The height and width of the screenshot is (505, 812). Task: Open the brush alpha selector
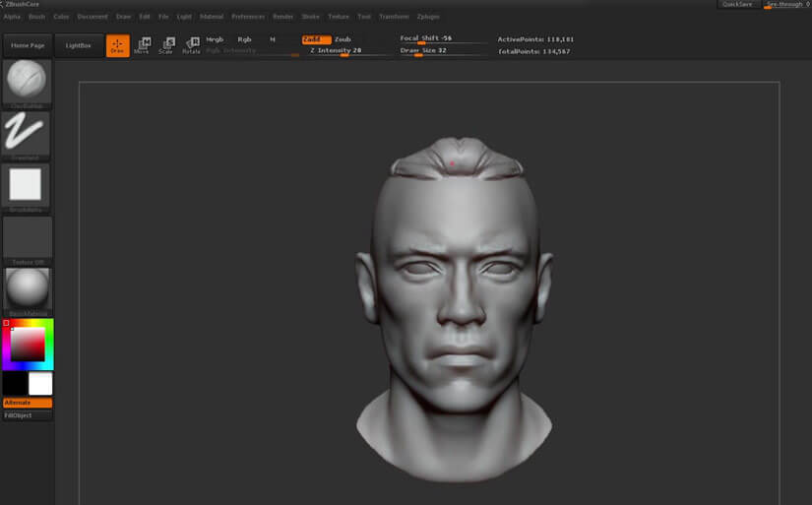tap(26, 185)
